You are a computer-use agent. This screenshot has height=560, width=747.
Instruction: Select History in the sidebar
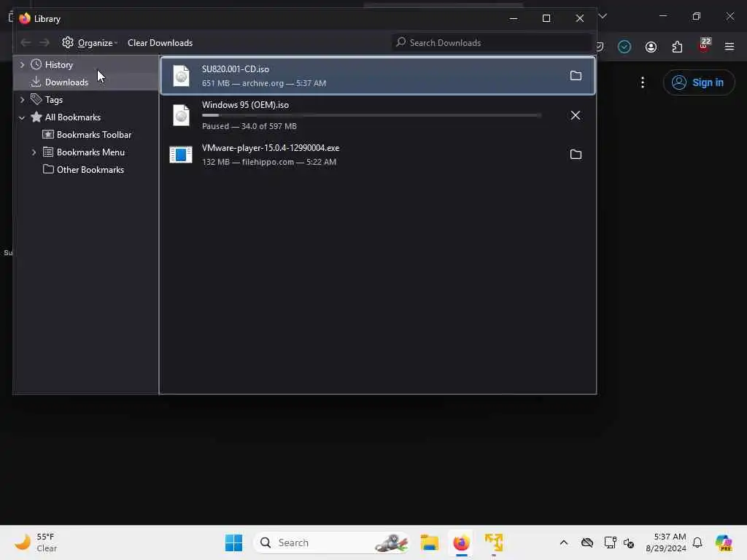[58, 65]
